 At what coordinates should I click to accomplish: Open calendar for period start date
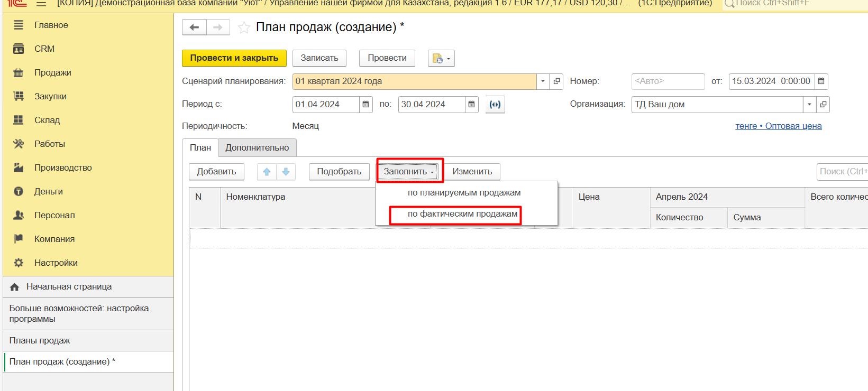click(366, 105)
